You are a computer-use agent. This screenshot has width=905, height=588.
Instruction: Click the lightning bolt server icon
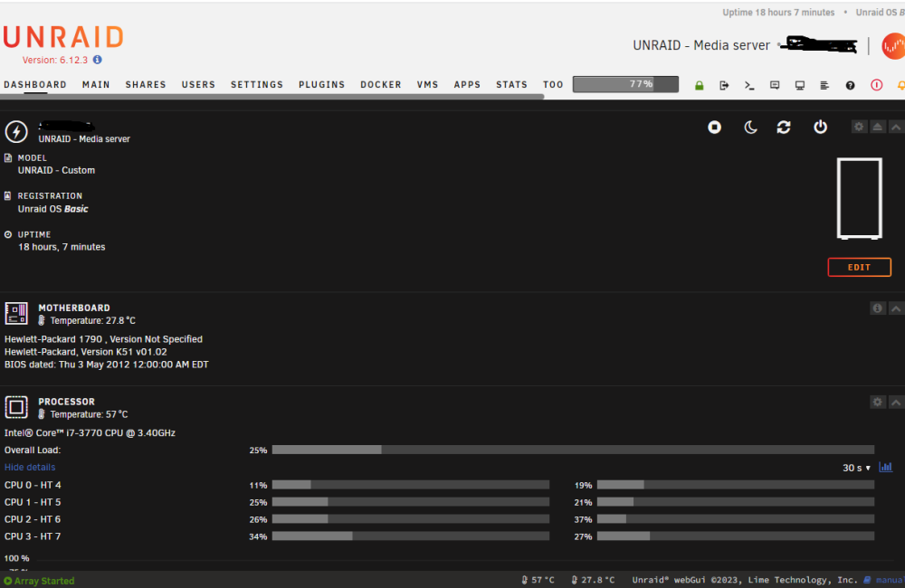tap(16, 131)
